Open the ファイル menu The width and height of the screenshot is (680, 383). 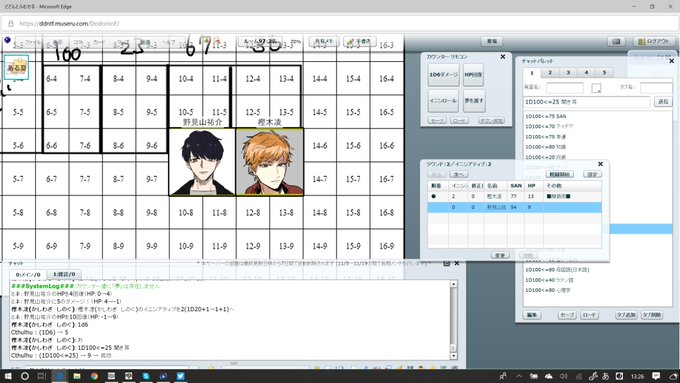(x=33, y=42)
